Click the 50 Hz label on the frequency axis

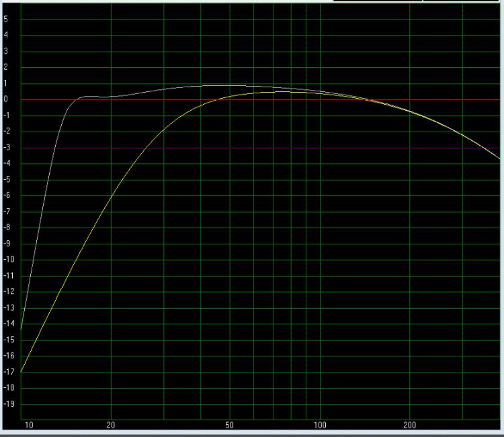[x=229, y=425]
